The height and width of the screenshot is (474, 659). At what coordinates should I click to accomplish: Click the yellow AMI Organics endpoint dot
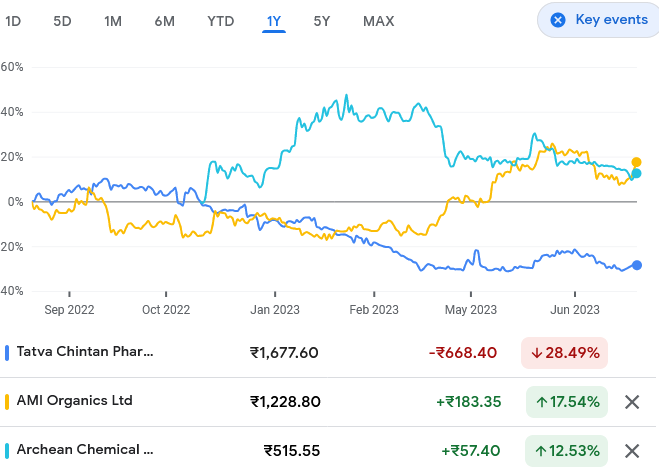click(636, 162)
